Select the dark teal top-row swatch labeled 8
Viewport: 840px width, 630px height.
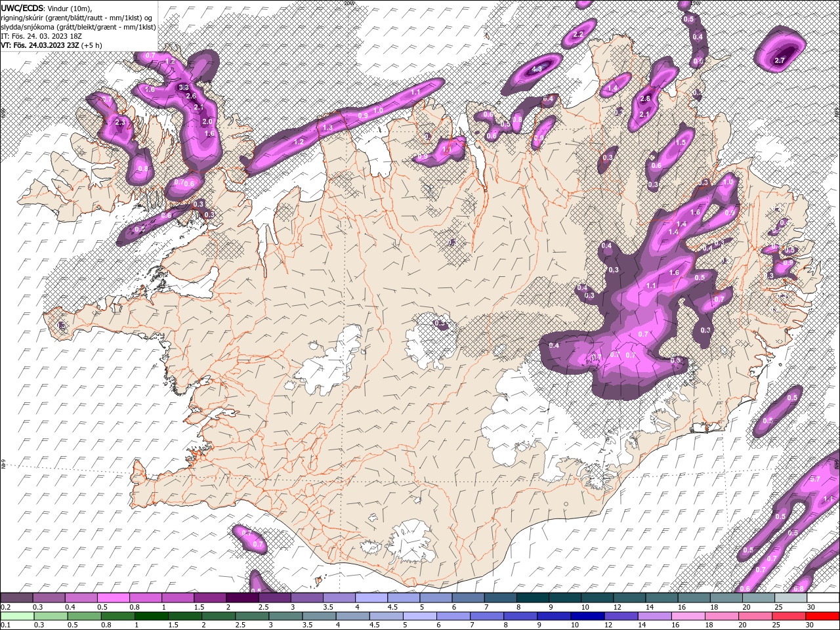pyautogui.click(x=533, y=598)
